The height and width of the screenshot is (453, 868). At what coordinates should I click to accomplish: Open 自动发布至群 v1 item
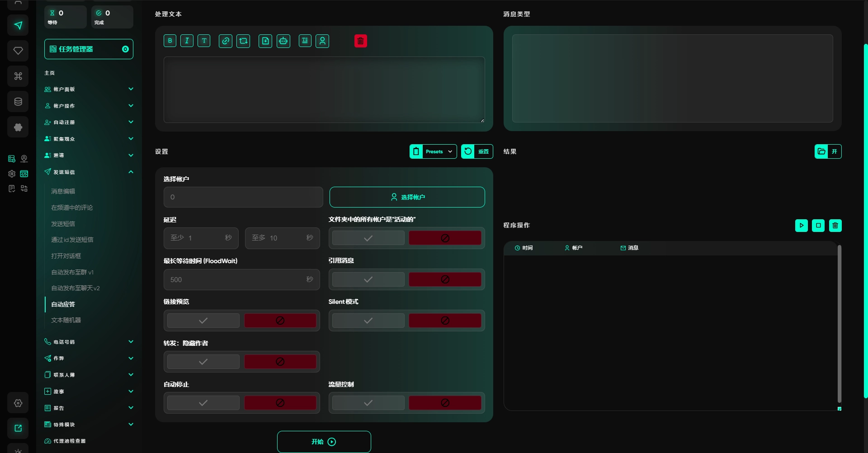click(x=72, y=272)
